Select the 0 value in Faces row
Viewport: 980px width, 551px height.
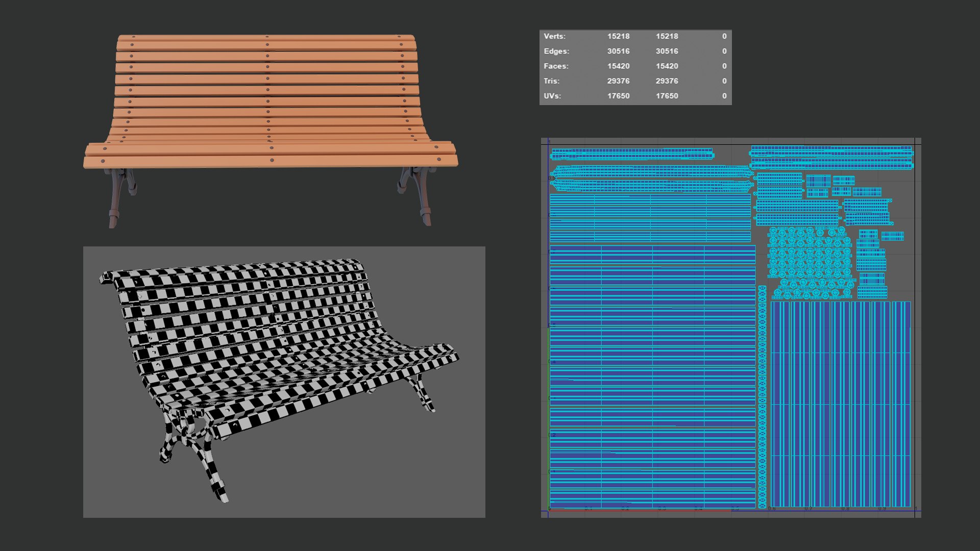[724, 66]
